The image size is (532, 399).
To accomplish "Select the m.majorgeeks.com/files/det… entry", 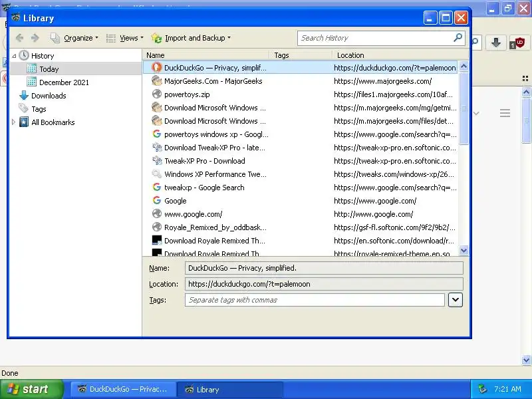I will (301, 121).
